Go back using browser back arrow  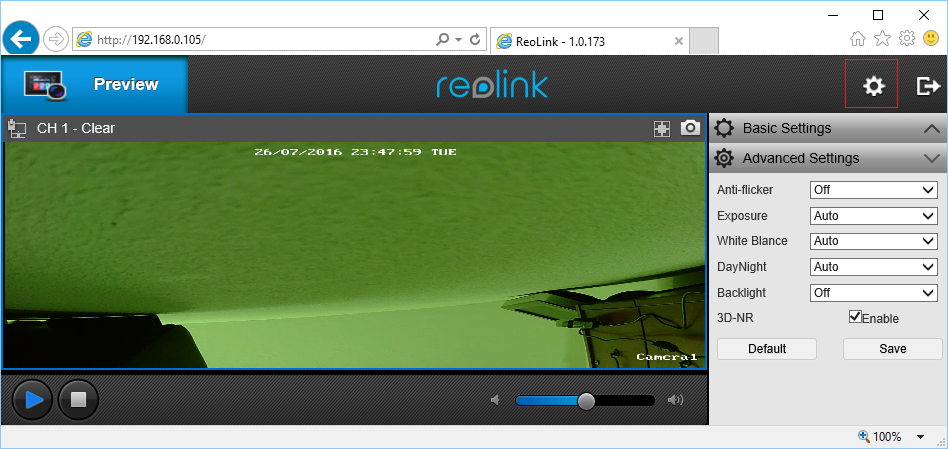point(21,39)
